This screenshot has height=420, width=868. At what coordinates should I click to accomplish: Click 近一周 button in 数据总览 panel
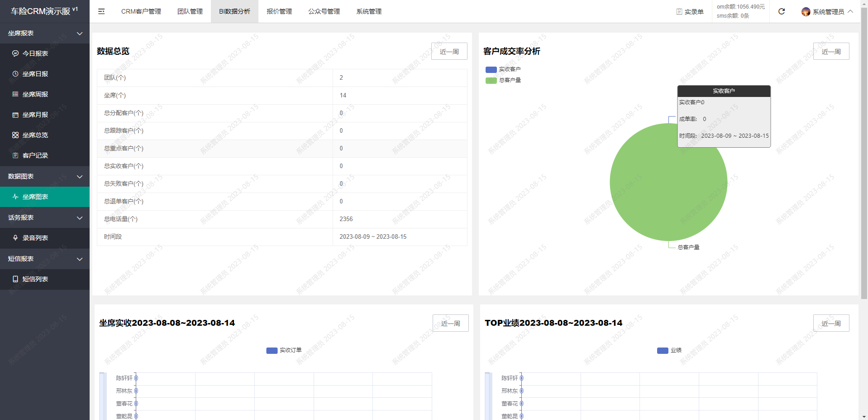(449, 52)
